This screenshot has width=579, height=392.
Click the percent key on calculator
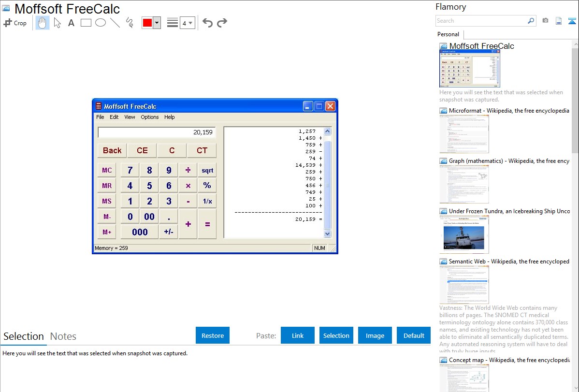[207, 186]
